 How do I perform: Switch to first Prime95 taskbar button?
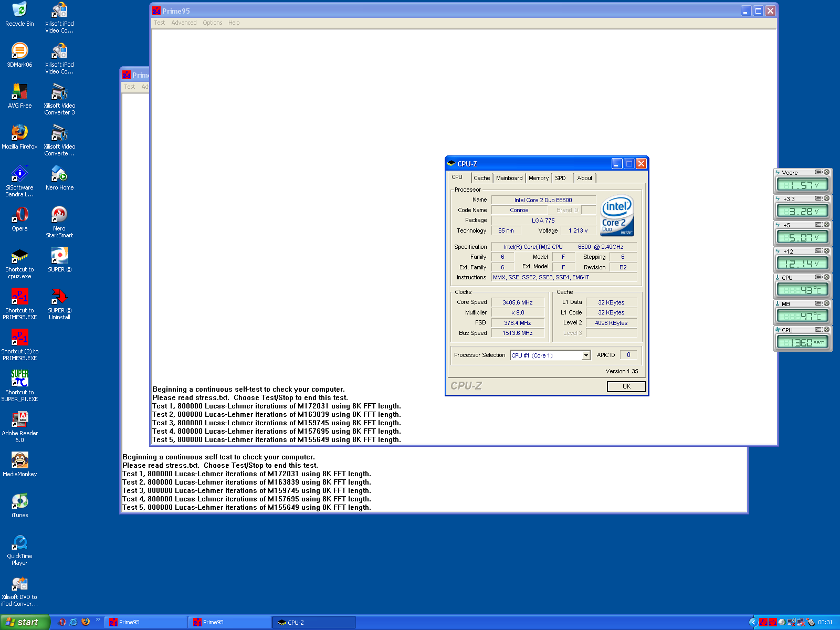click(x=146, y=623)
